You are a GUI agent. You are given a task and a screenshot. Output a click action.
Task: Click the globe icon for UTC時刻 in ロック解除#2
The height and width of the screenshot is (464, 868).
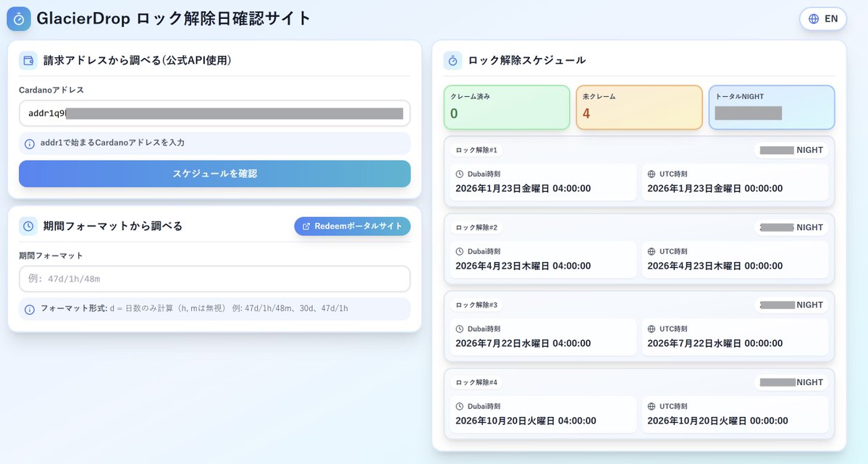tap(652, 251)
